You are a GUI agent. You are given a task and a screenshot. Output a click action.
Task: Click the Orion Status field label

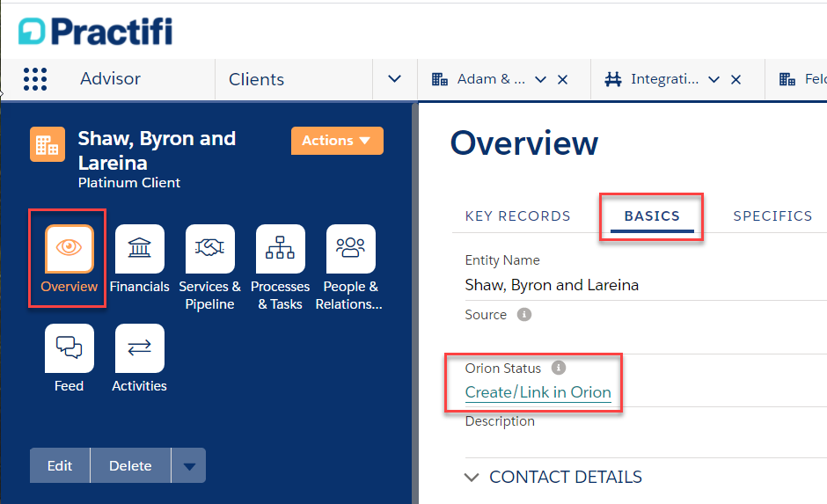pos(502,368)
